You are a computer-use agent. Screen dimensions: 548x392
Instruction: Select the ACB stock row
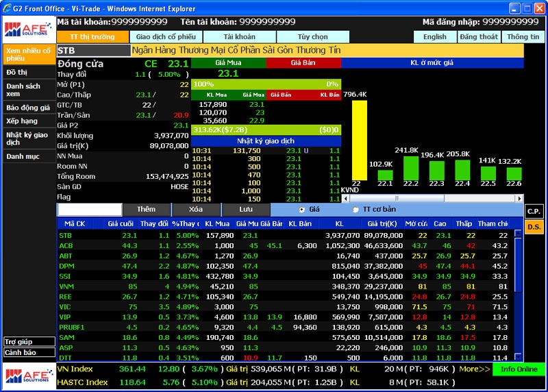285,246
